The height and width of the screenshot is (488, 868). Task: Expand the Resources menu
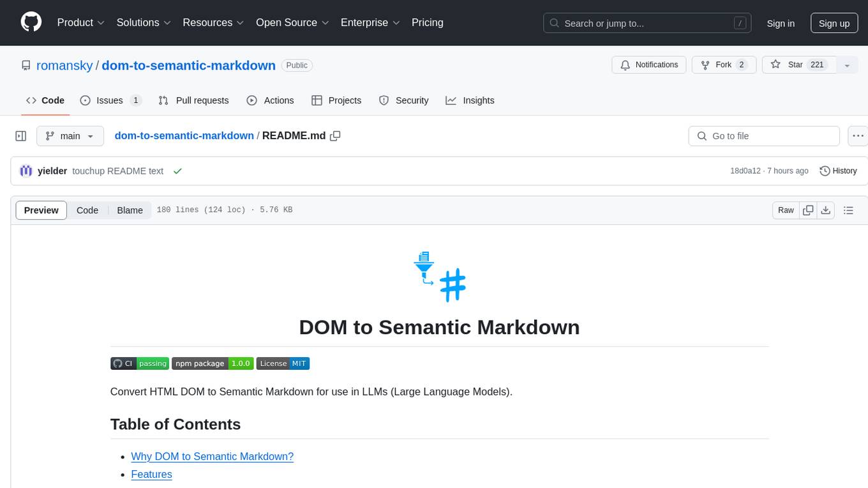coord(213,22)
